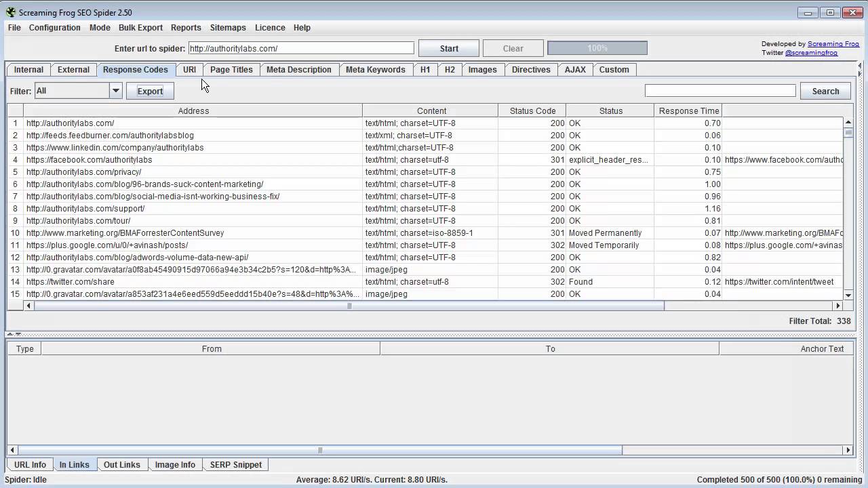Click the 100% crawl progress bar
This screenshot has width=868, height=488.
click(x=597, y=48)
